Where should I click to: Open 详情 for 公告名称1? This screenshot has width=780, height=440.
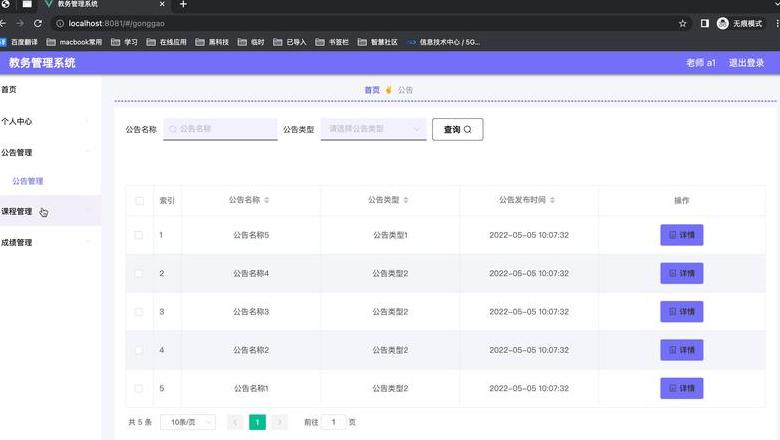pyautogui.click(x=682, y=388)
